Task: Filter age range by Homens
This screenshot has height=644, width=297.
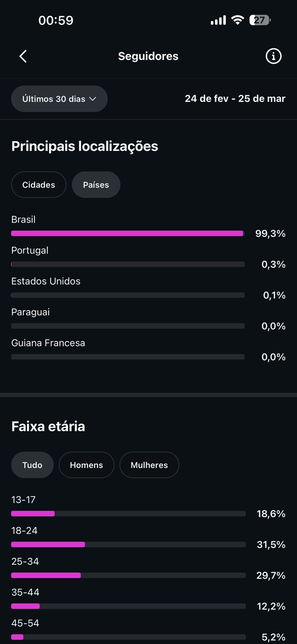Action: click(87, 465)
